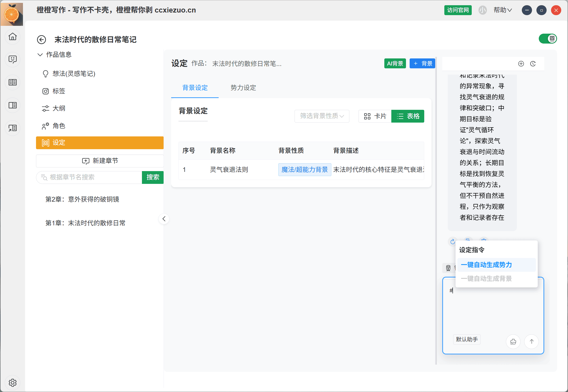This screenshot has height=392, width=568.
Task: Open settings gear at bottom left
Action: click(13, 383)
